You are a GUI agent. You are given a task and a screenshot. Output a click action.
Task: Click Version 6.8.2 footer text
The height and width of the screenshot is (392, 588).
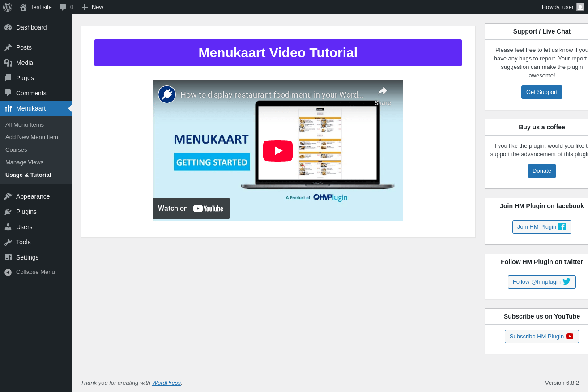click(x=562, y=383)
